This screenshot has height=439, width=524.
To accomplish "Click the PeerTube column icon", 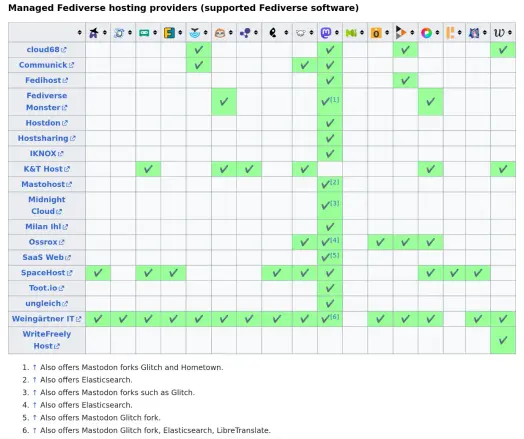I will coord(401,33).
